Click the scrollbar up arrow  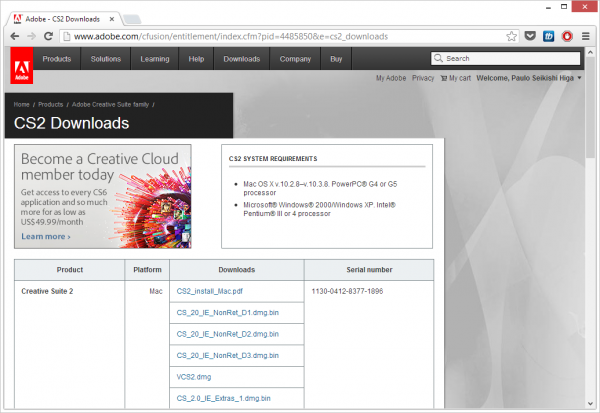pyautogui.click(x=590, y=52)
